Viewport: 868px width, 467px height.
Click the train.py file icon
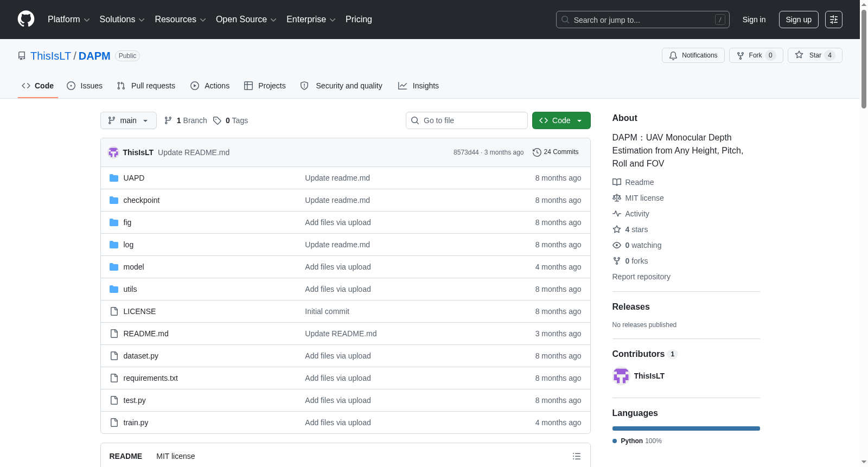pyautogui.click(x=114, y=423)
